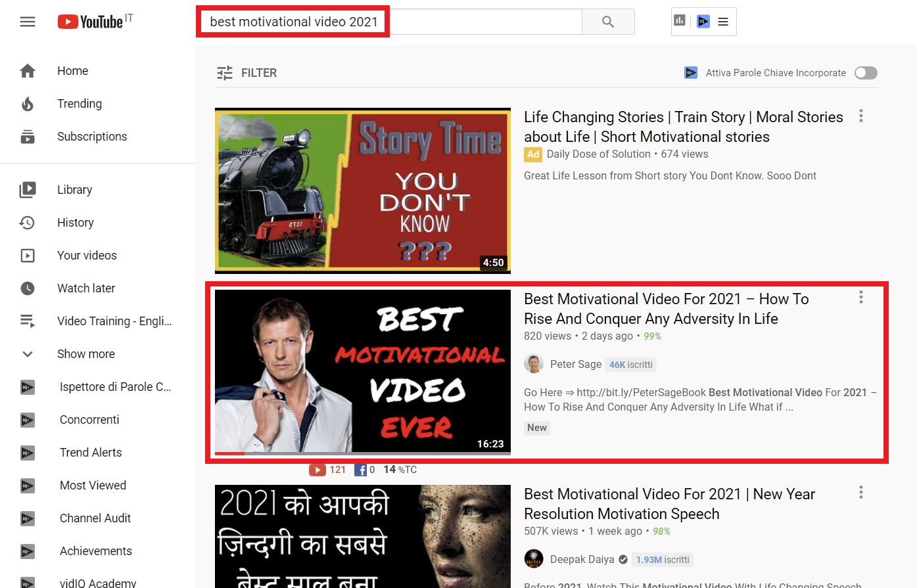Click the search box with motivational query
Screen dimensions: 917x588
pos(389,22)
